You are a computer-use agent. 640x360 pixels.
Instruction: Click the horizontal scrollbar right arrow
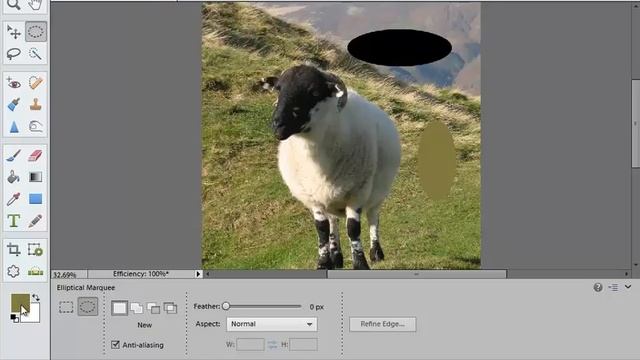click(x=627, y=274)
